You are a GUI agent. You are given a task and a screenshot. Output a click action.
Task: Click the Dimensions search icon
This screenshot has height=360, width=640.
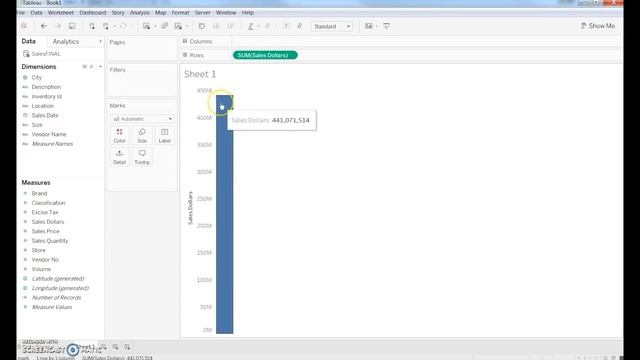click(91, 67)
